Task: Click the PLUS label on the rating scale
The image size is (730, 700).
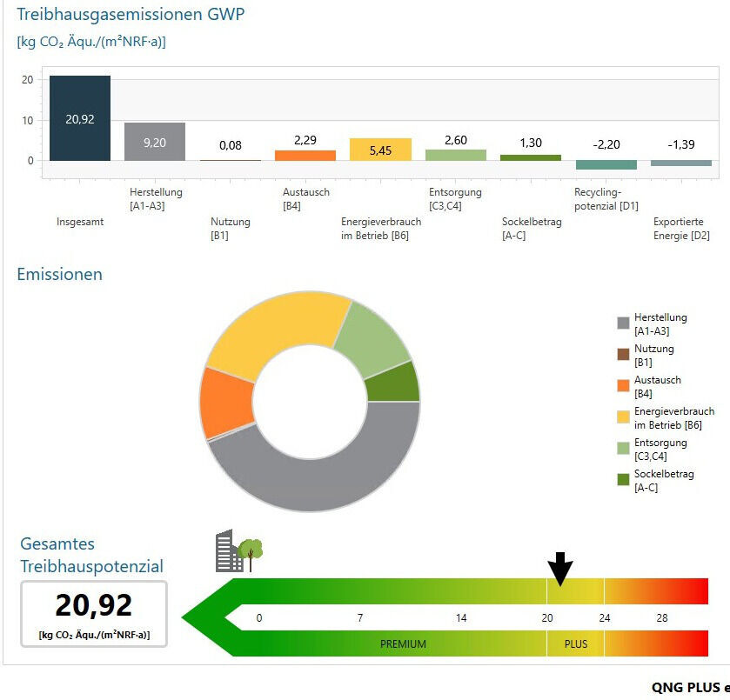Action: pyautogui.click(x=576, y=644)
